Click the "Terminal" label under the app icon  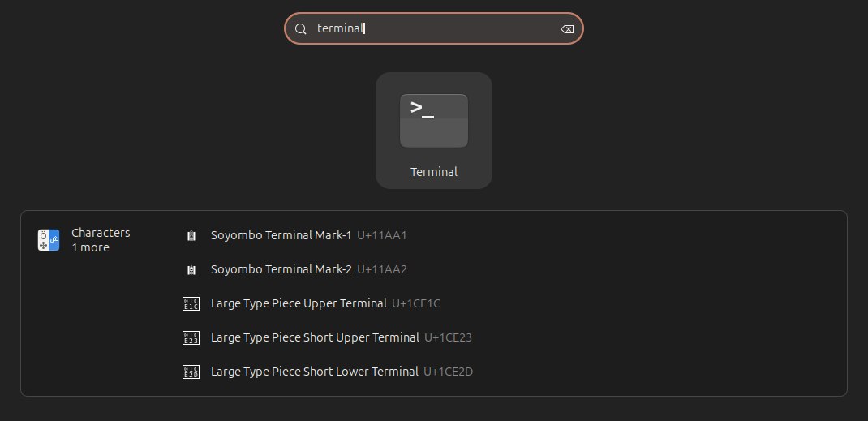click(x=434, y=172)
